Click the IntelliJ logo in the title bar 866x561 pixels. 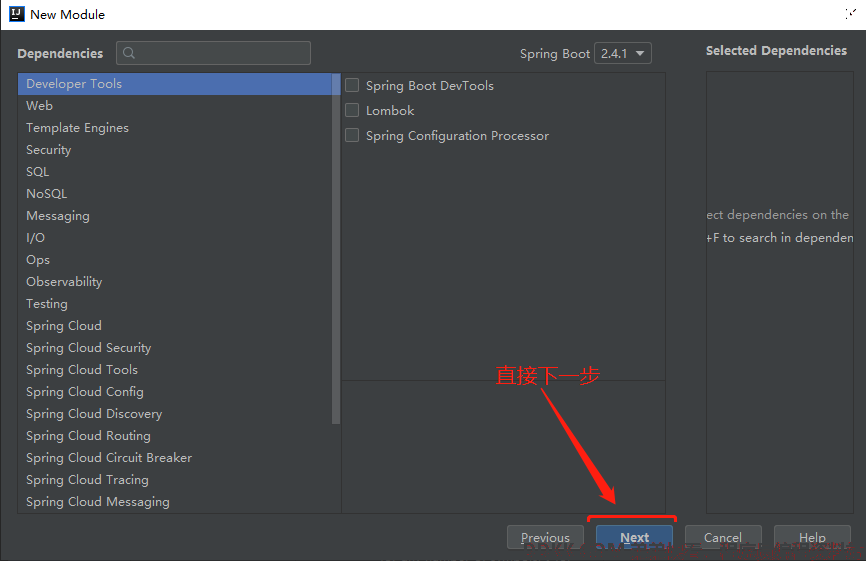tap(17, 14)
